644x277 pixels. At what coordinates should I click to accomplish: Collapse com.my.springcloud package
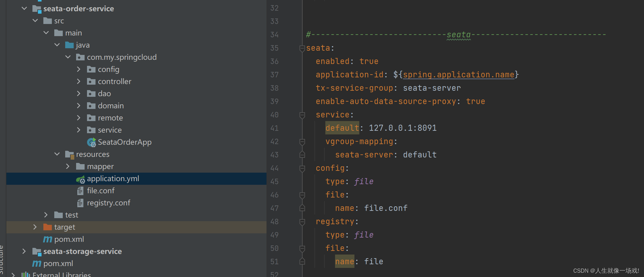point(68,57)
